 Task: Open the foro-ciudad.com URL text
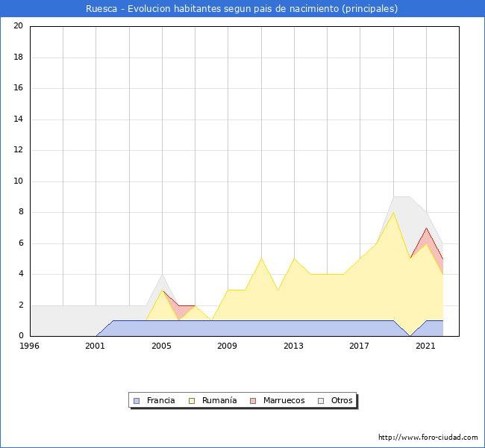pos(428,437)
